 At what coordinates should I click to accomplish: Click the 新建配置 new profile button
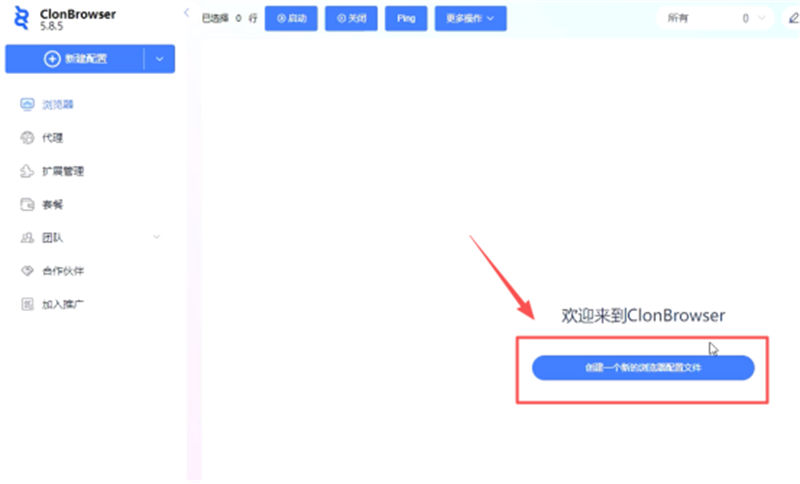[x=75, y=59]
